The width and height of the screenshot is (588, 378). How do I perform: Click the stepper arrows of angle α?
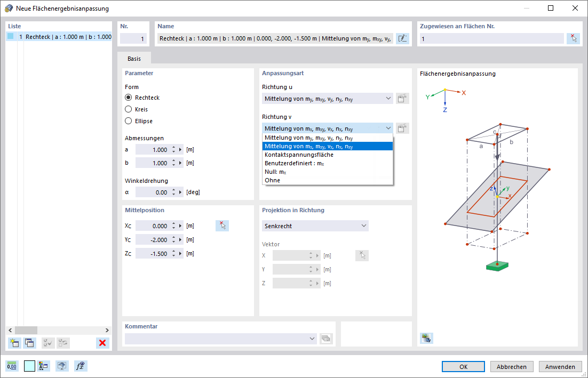[173, 192]
